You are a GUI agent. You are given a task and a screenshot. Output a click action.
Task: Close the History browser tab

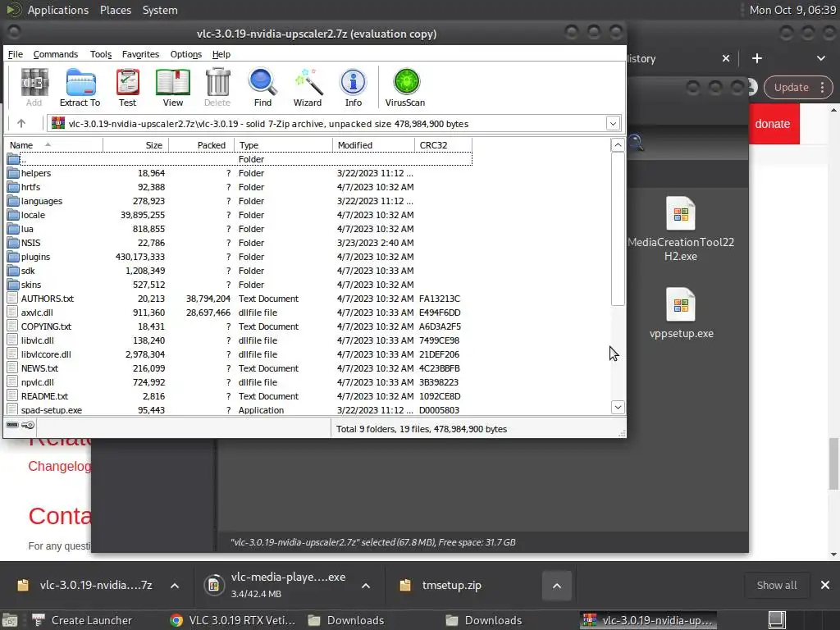coord(726,58)
